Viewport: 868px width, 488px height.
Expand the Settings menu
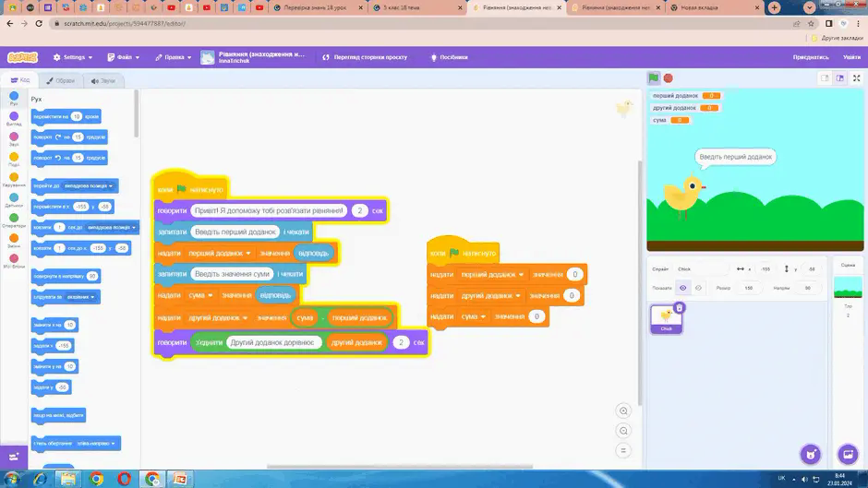[73, 57]
